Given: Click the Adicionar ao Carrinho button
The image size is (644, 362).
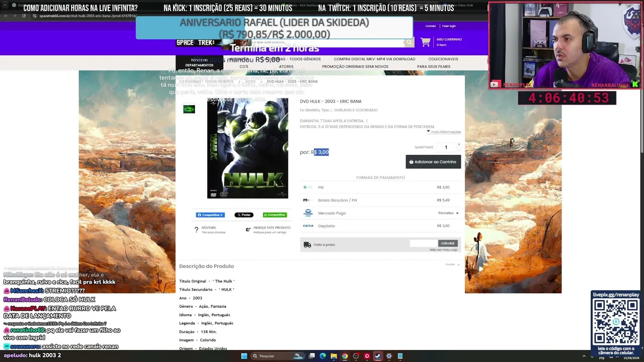Looking at the screenshot, I should 433,162.
